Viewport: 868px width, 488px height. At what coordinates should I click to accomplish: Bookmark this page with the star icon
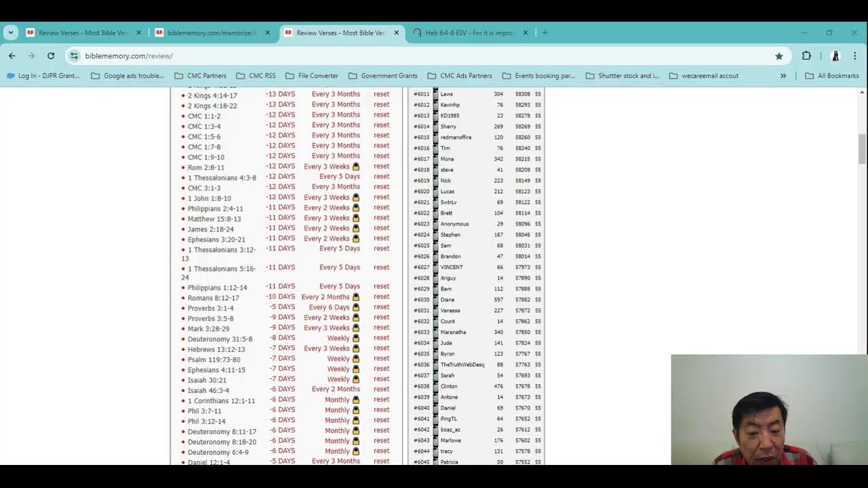779,56
